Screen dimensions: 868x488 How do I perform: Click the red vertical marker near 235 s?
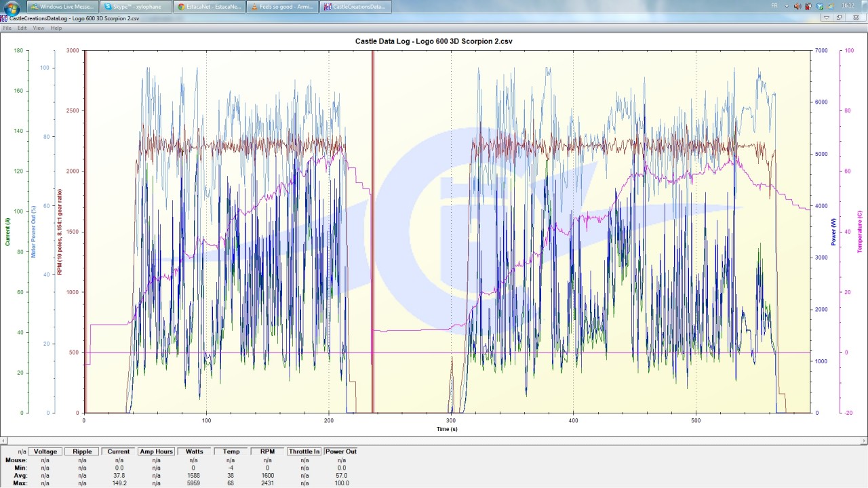pyautogui.click(x=373, y=231)
